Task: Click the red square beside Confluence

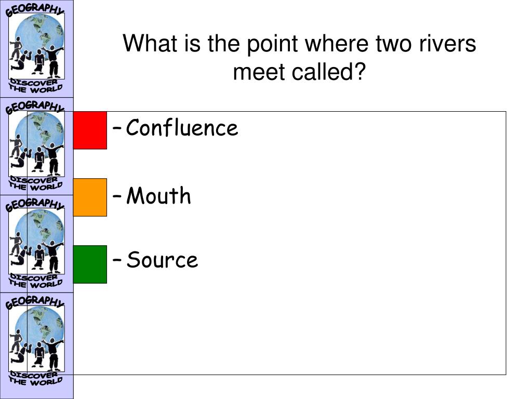Action: pyautogui.click(x=90, y=130)
